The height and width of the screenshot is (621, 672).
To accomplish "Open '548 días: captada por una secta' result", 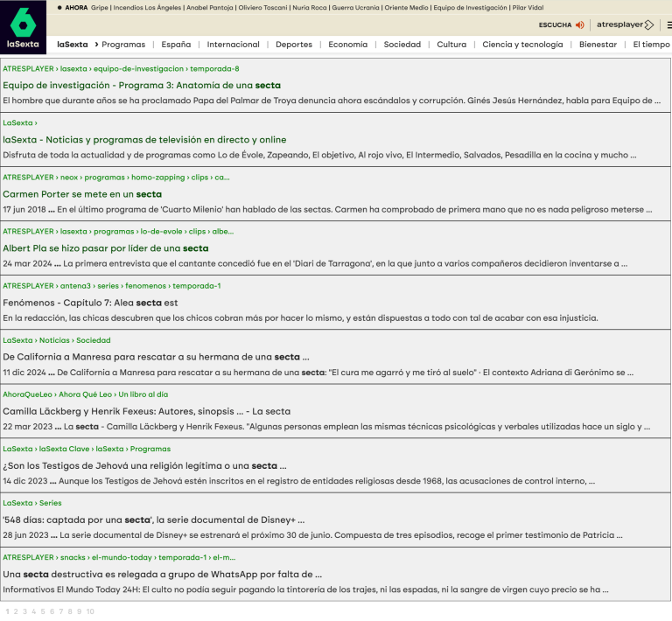I will click(161, 520).
